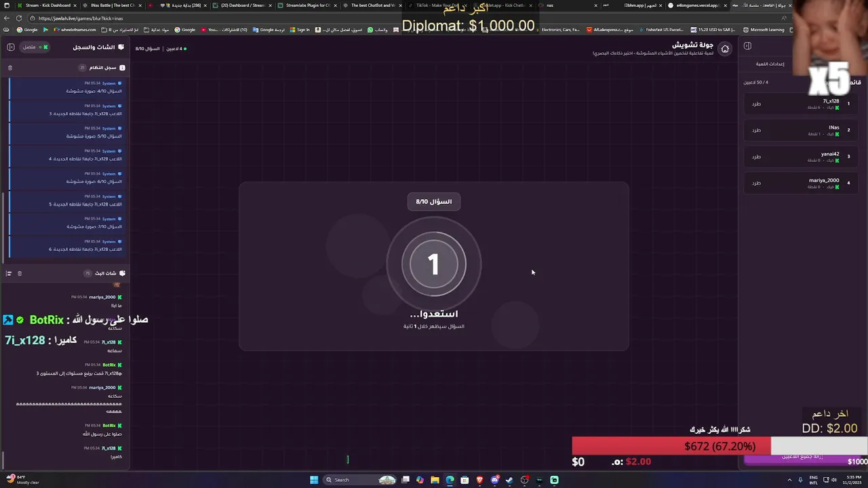The height and width of the screenshot is (488, 868).
Task: Clear the system log with its trash icon
Action: point(9,68)
